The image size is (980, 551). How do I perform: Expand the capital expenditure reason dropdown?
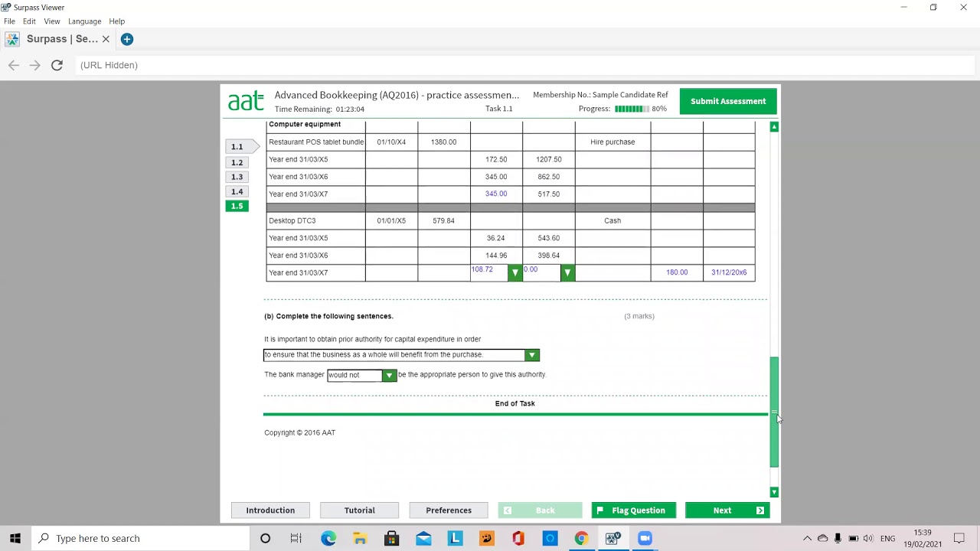click(531, 355)
